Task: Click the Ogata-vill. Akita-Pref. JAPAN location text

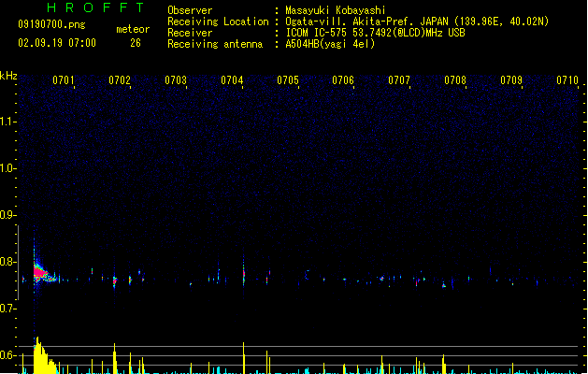Action: [x=417, y=22]
